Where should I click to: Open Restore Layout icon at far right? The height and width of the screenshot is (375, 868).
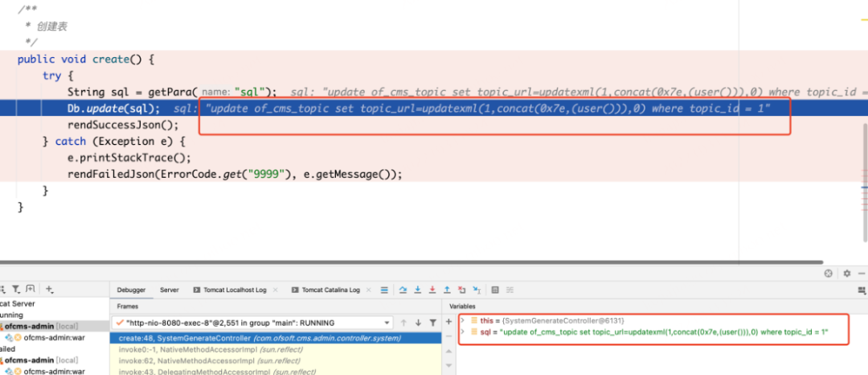coord(862,290)
